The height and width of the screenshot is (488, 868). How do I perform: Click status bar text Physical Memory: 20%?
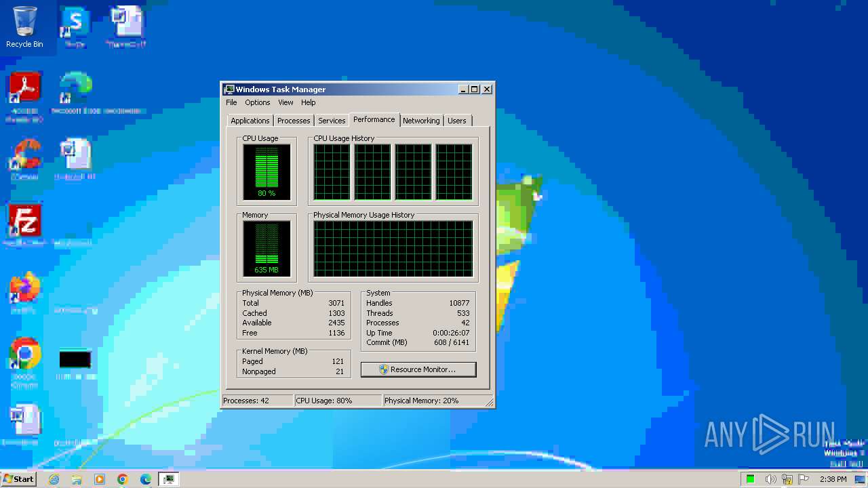click(422, 401)
